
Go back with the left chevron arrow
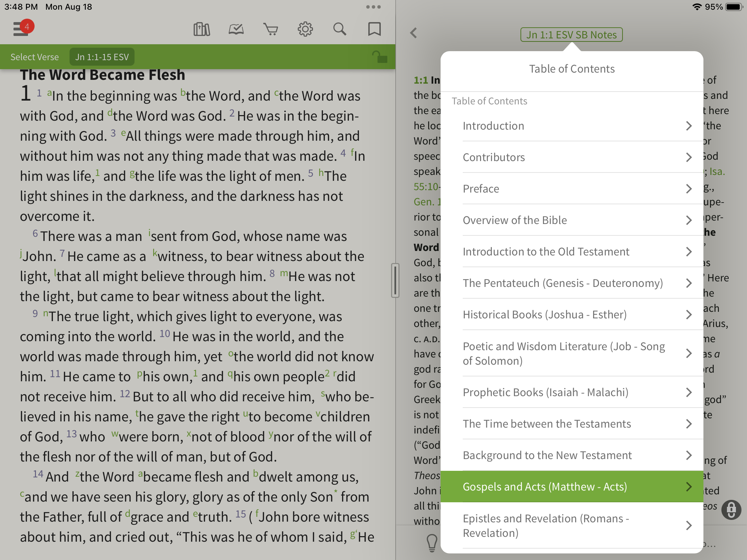click(414, 33)
